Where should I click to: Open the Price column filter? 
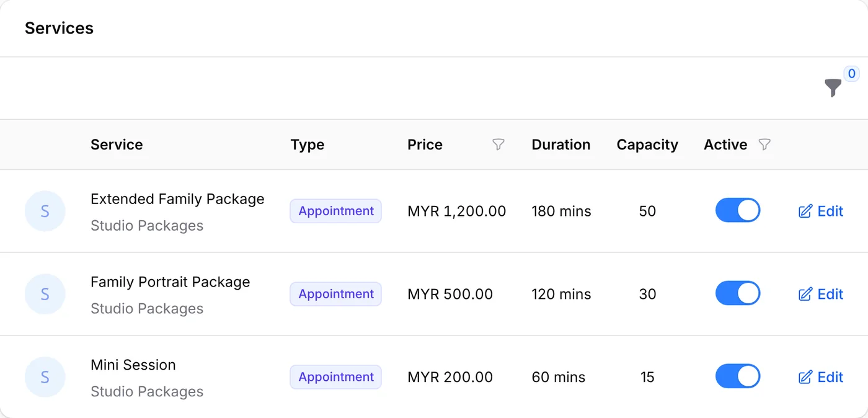click(498, 145)
